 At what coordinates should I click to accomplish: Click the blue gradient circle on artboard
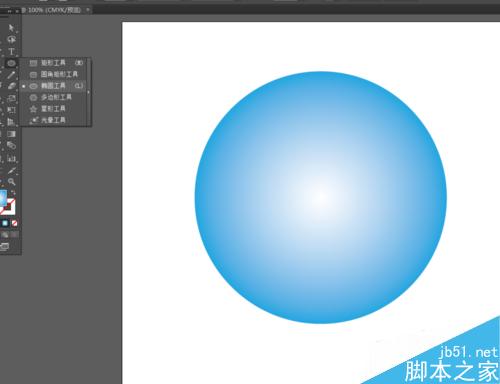321,197
